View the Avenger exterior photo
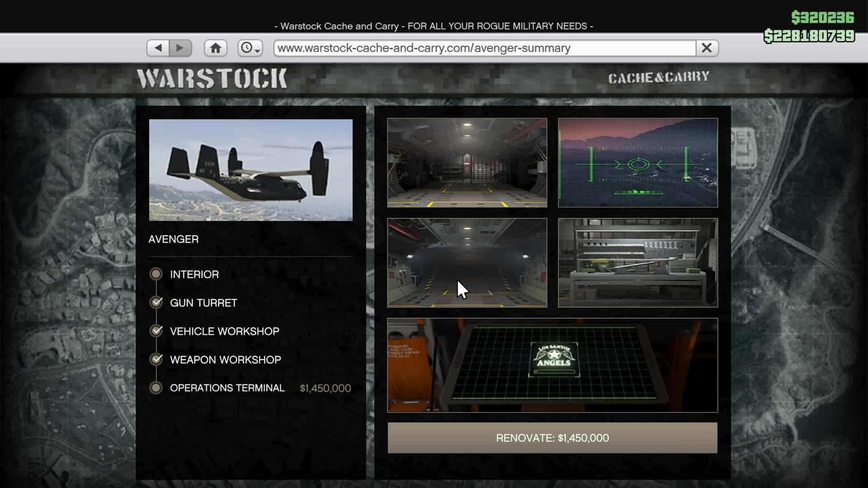 pyautogui.click(x=250, y=169)
